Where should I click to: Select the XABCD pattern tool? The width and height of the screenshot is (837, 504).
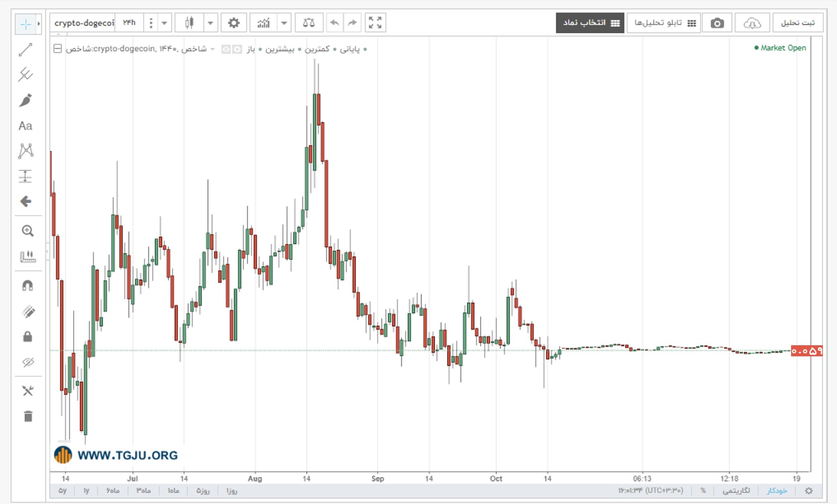click(25, 151)
